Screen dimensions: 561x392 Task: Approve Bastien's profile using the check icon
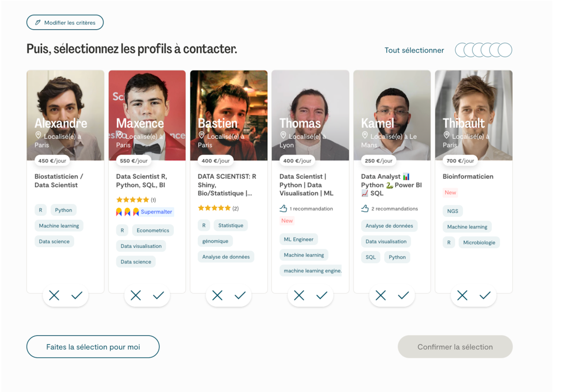coord(240,296)
